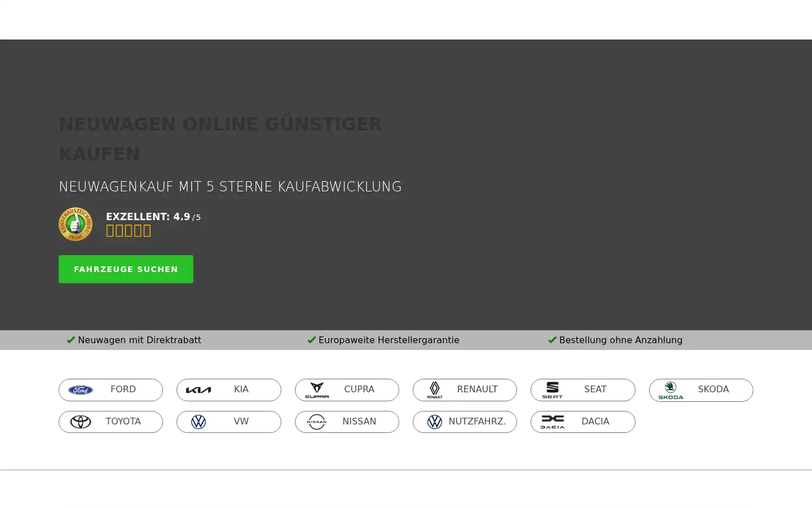Choose the CUPRA brand label

click(x=359, y=389)
